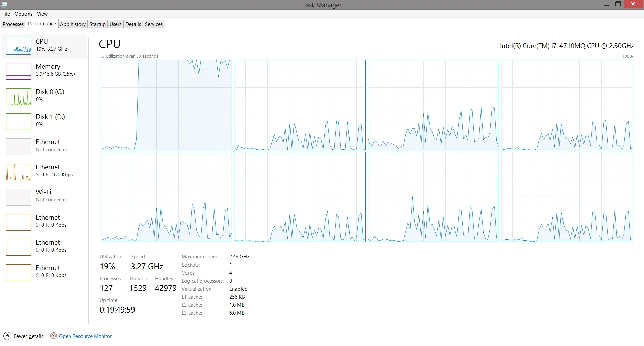Viewport: 644px width, 346px height.
Task: Go to the Startup tab
Action: [x=98, y=24]
